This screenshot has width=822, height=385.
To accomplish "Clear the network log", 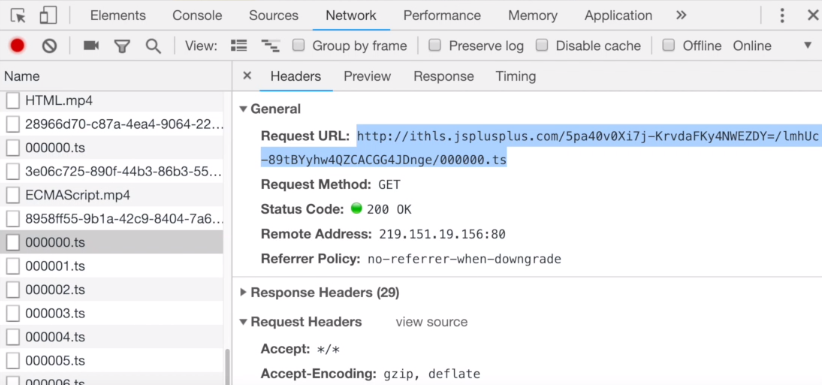I will pos(49,46).
